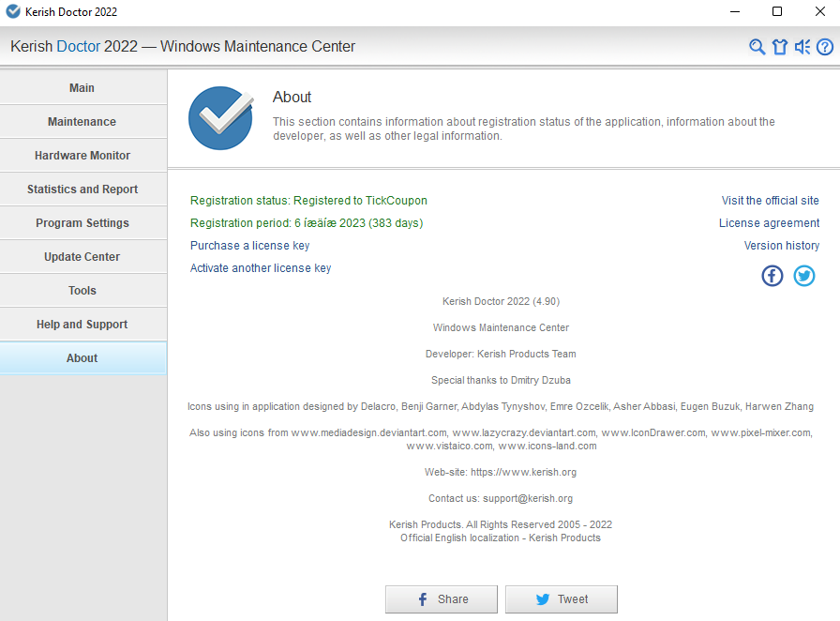Visit the official site link
This screenshot has height=621, width=840.
click(770, 201)
